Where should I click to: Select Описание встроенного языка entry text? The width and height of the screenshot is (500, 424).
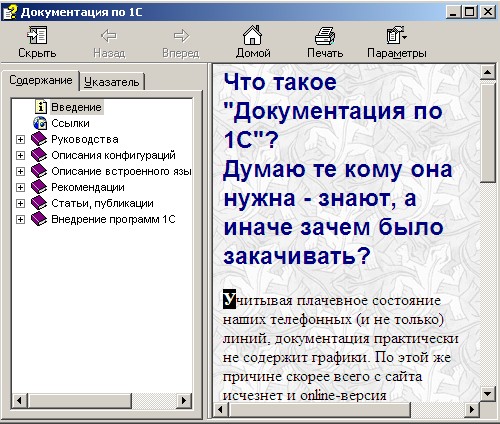click(121, 171)
